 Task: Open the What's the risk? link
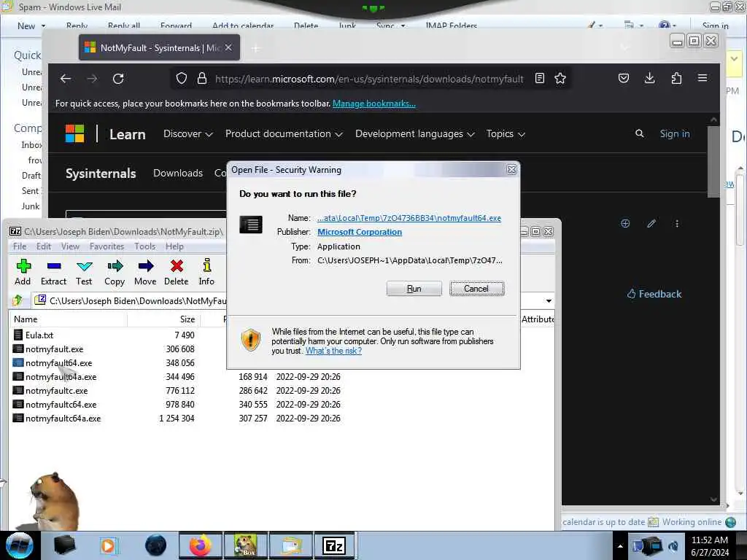click(333, 351)
